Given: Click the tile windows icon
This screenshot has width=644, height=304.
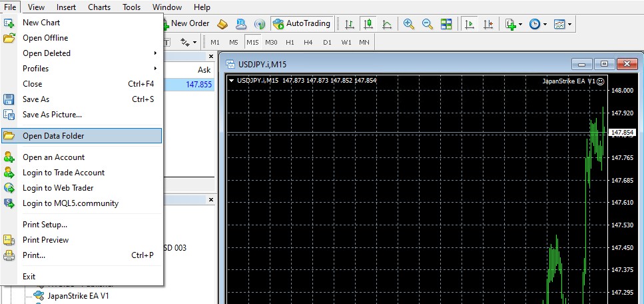Looking at the screenshot, I should coord(446,24).
